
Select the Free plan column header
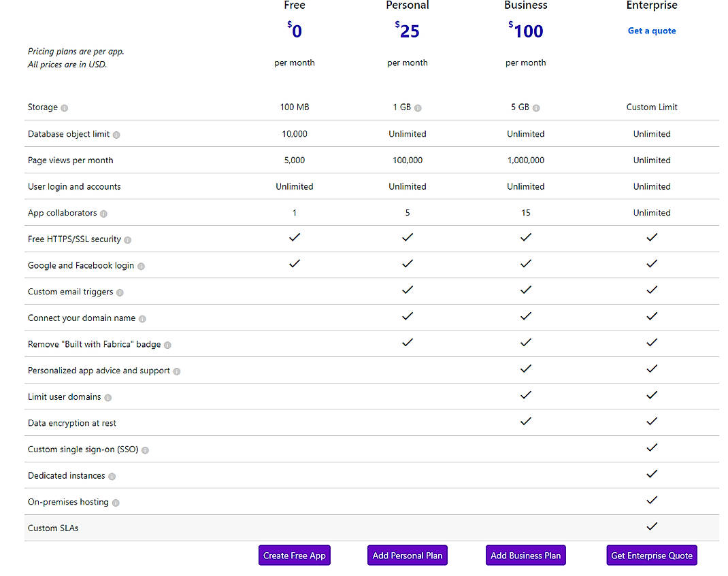click(x=295, y=6)
